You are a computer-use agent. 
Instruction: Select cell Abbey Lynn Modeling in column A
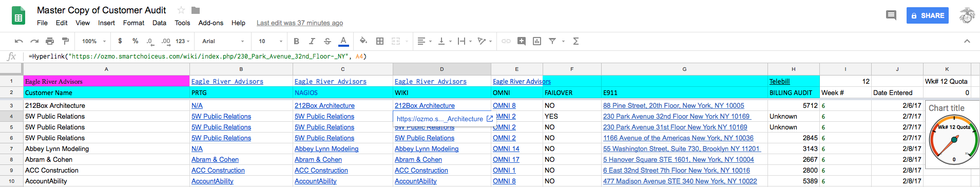pos(106,148)
